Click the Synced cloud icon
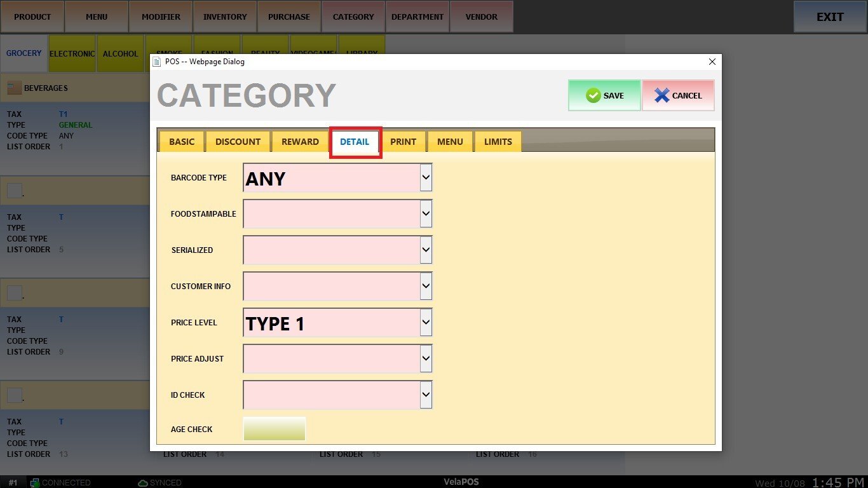This screenshot has height=488, width=868. point(143,483)
